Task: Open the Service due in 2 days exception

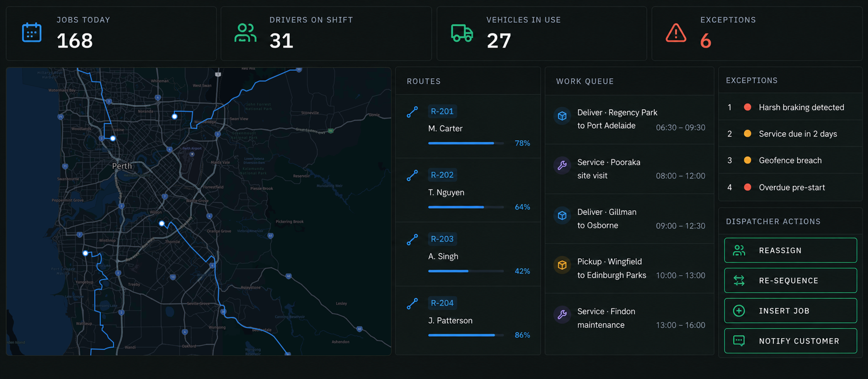Action: (790, 134)
